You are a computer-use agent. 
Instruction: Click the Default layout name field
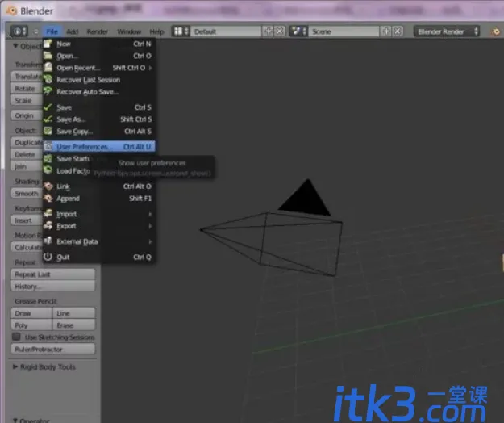pos(227,31)
